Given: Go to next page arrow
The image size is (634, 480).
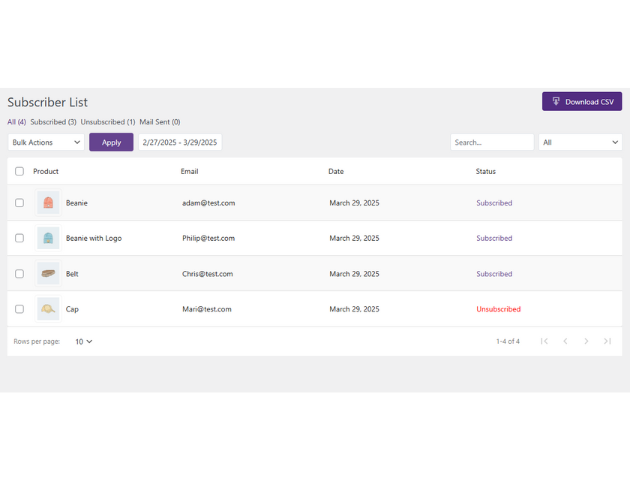Looking at the screenshot, I should point(586,341).
